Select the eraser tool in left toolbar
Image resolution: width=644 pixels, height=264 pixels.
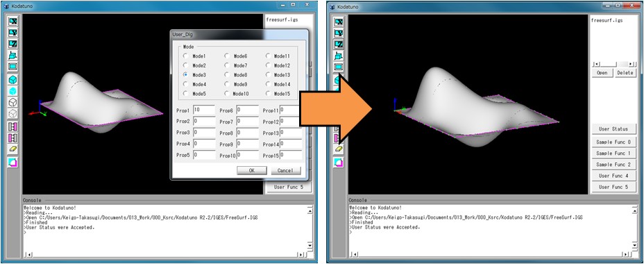(x=13, y=149)
